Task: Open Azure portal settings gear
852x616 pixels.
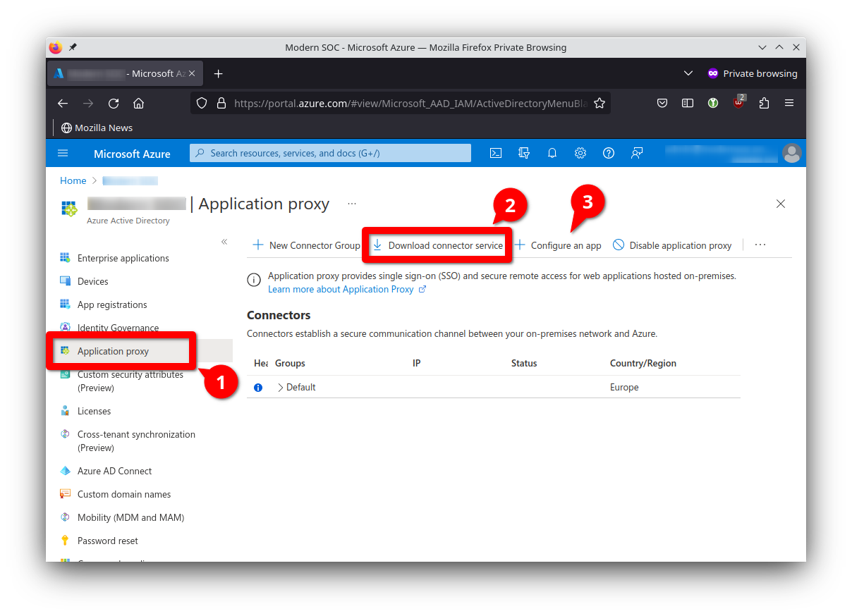Action: click(580, 153)
